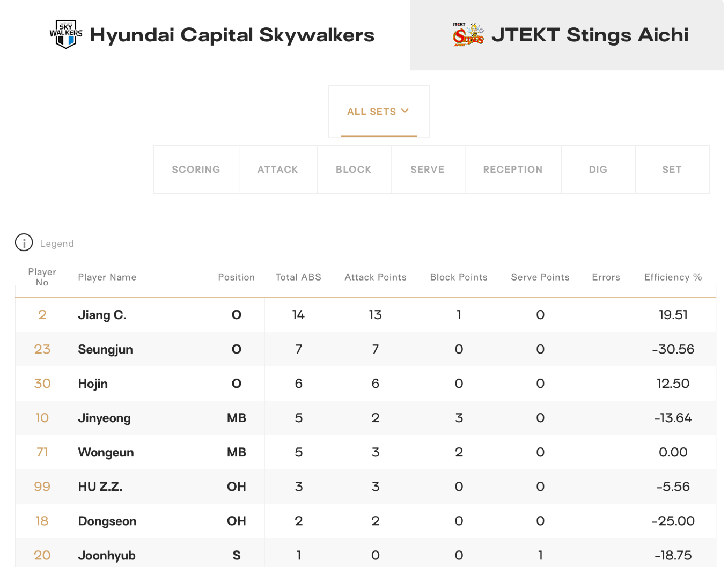Show the RECEPTION stats tab
Image resolution: width=728 pixels, height=567 pixels.
click(x=513, y=170)
